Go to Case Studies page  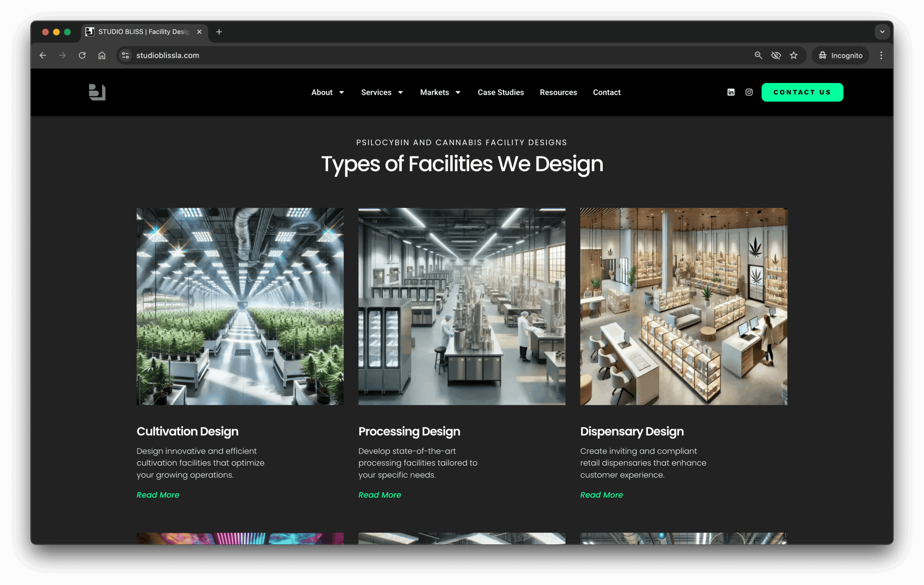500,92
